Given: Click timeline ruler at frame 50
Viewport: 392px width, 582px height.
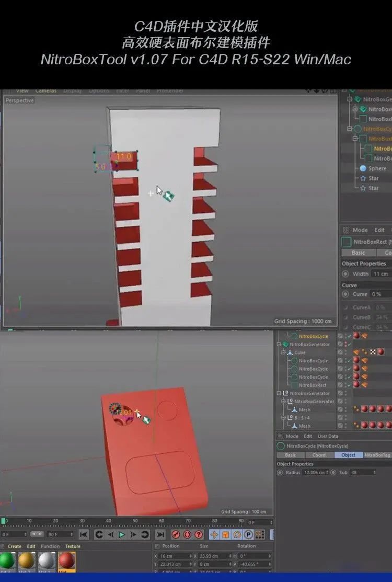Looking at the screenshot, I should 135,521.
